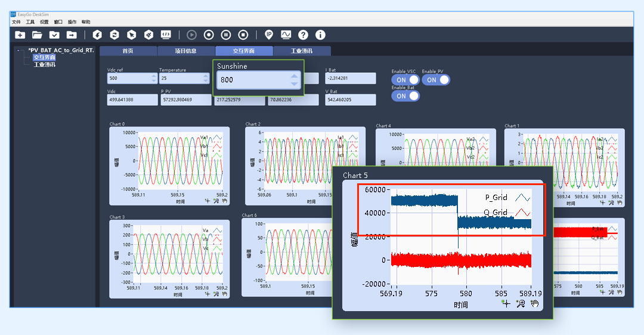The height and width of the screenshot is (335, 644).
Task: Open the 帮助 menu
Action: click(86, 22)
